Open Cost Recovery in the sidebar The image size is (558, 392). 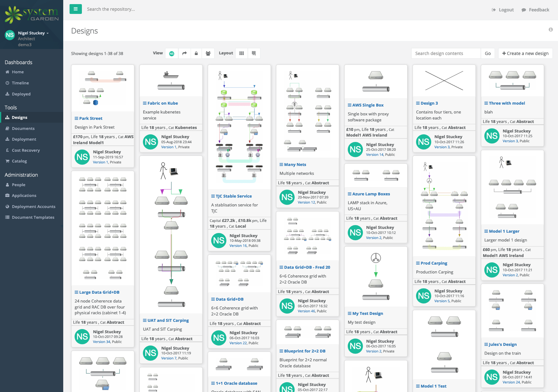[x=26, y=150]
